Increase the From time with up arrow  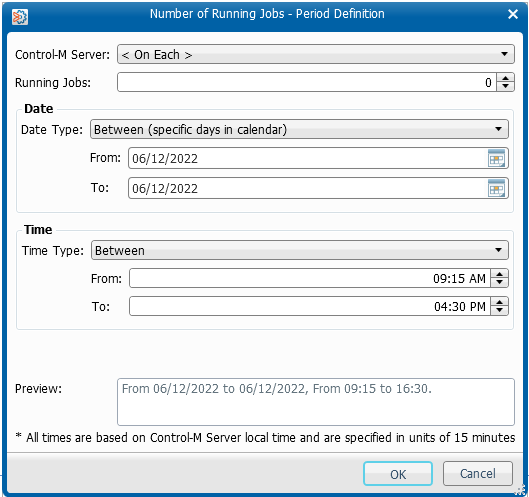499,274
